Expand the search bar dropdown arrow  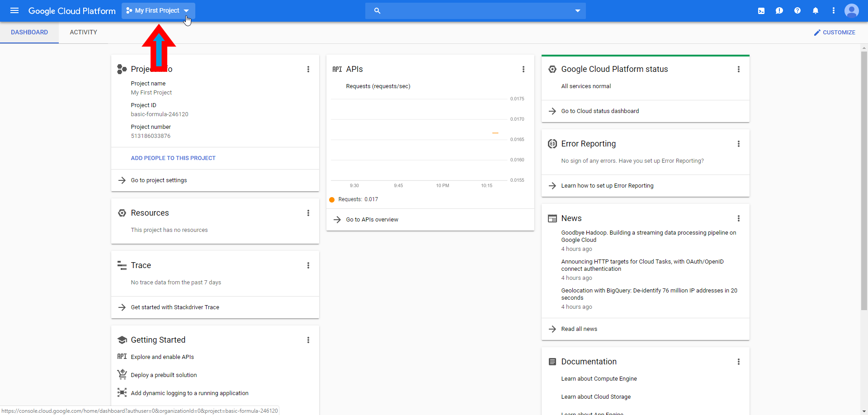577,11
